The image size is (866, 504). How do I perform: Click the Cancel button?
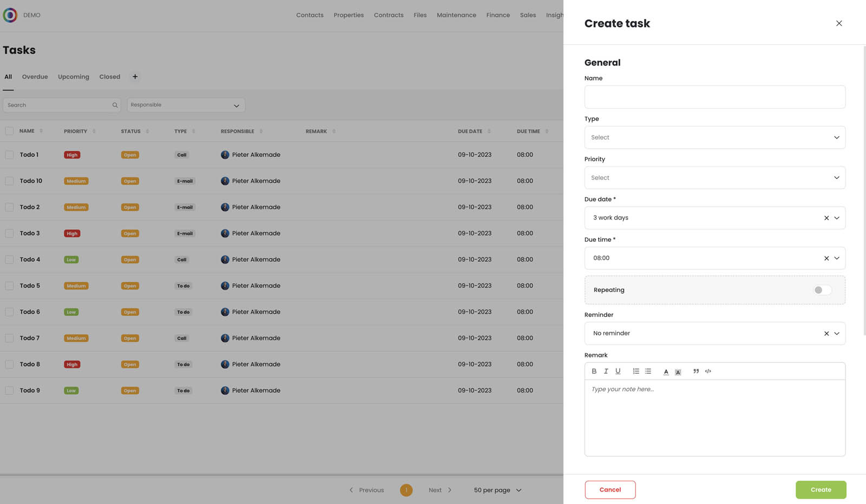610,490
